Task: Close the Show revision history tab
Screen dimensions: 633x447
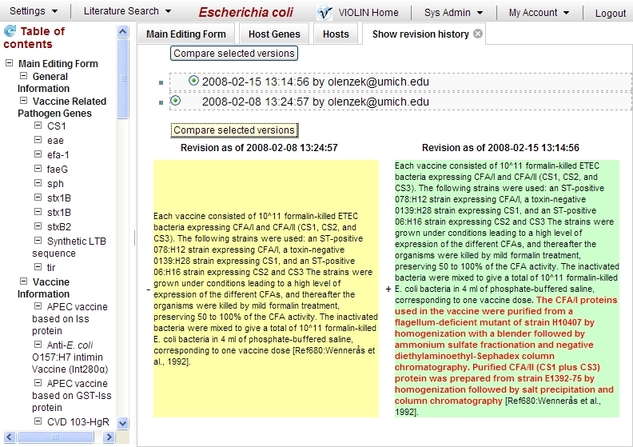Action: click(478, 34)
